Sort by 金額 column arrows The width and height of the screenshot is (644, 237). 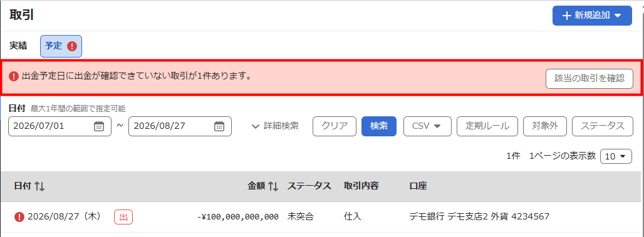273,186
